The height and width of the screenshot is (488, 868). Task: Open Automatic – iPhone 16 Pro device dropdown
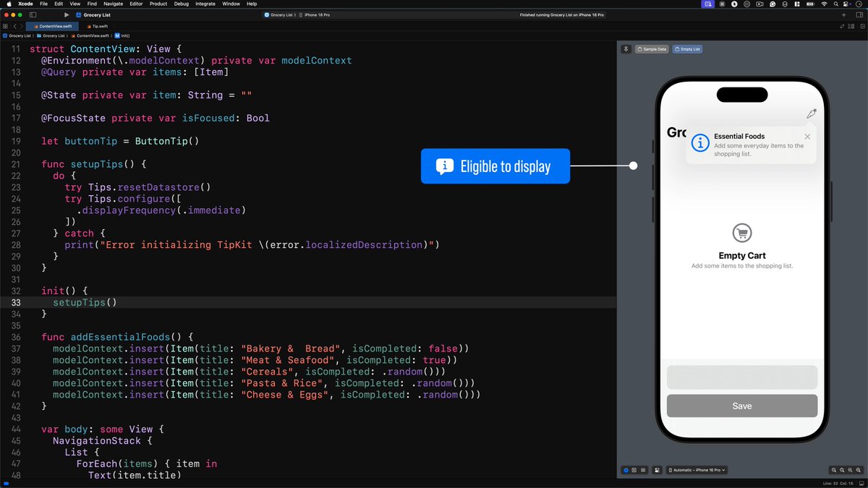pyautogui.click(x=697, y=470)
